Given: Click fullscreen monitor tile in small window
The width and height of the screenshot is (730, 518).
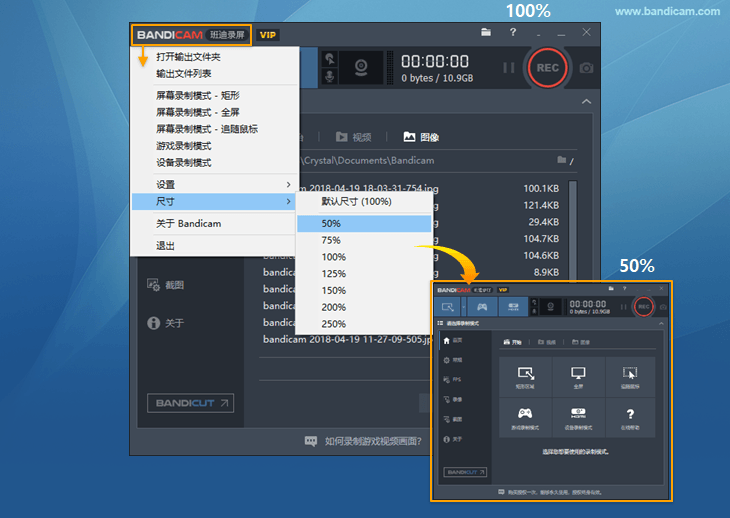Looking at the screenshot, I should 578,377.
